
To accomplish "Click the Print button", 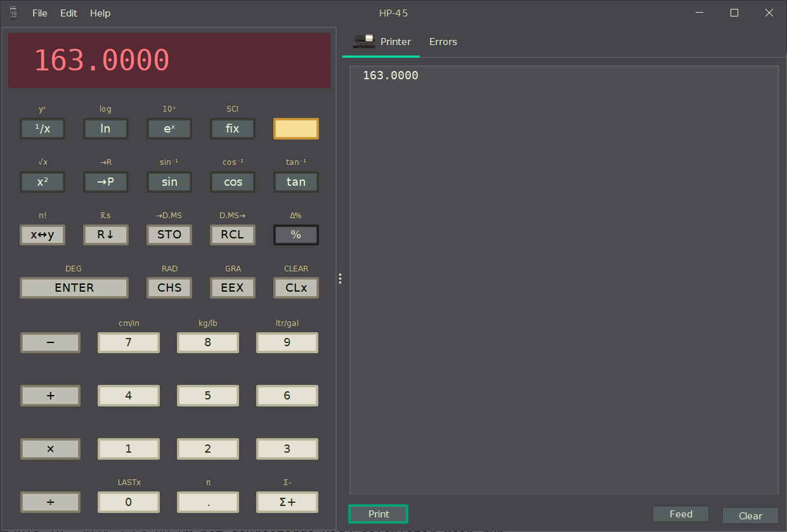I will [x=378, y=514].
